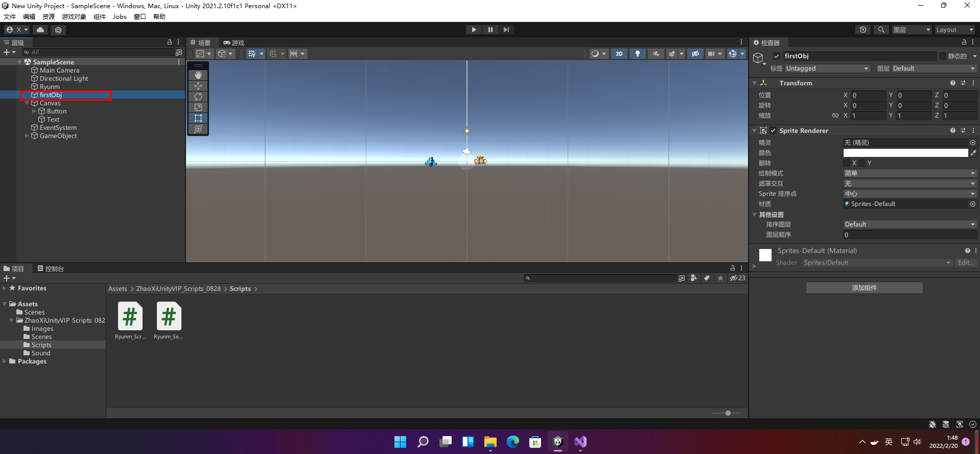980x454 pixels.
Task: Open the version control history icon
Action: (863, 30)
